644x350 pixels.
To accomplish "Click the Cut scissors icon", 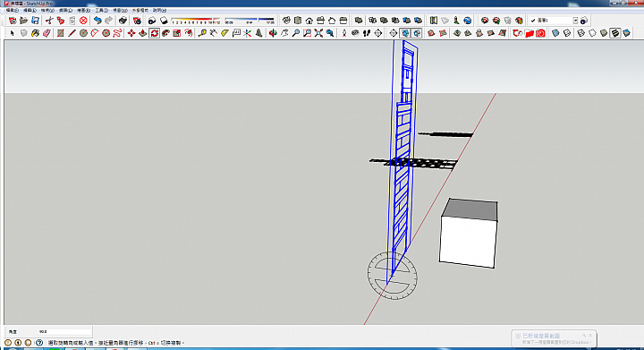I will click(x=49, y=20).
